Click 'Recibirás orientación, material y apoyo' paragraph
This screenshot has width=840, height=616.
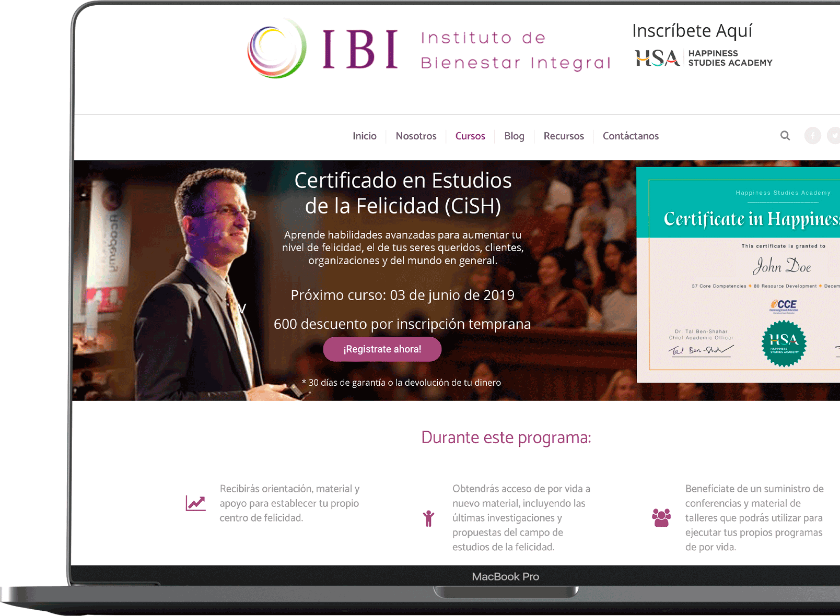point(289,503)
